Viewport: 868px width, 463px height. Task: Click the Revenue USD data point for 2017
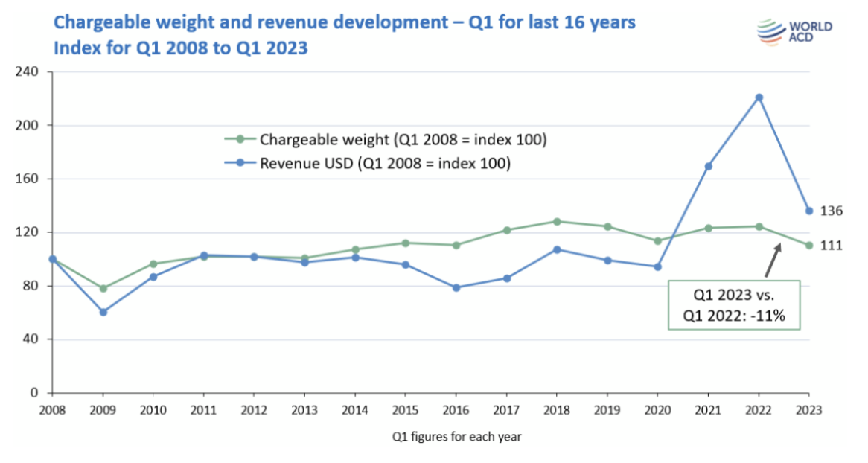click(506, 278)
